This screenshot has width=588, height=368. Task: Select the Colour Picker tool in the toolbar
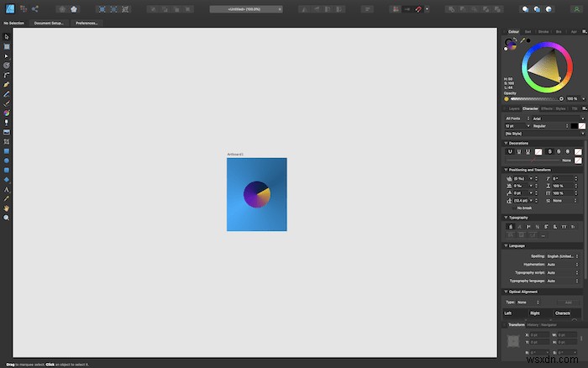click(x=7, y=199)
